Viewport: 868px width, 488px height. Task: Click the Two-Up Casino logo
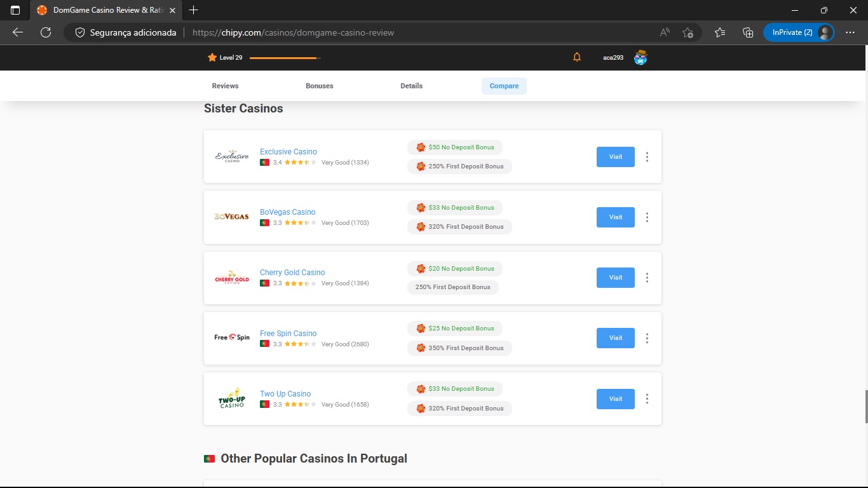232,398
